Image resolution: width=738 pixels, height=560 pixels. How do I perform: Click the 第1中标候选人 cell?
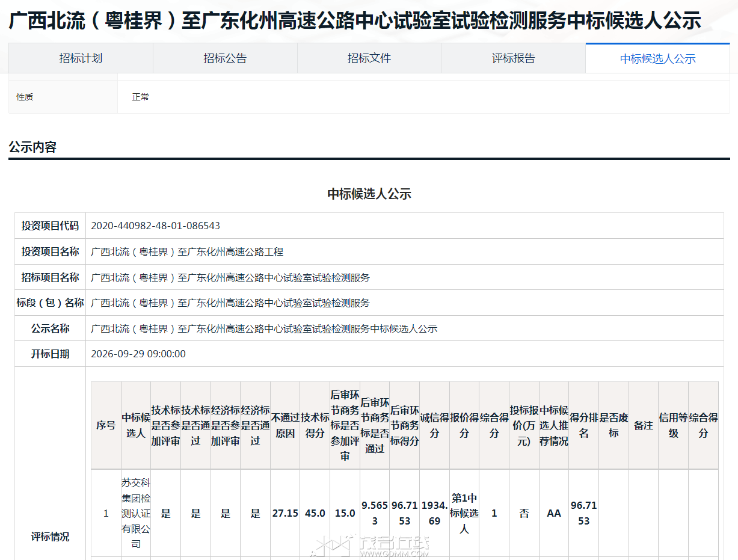point(464,514)
